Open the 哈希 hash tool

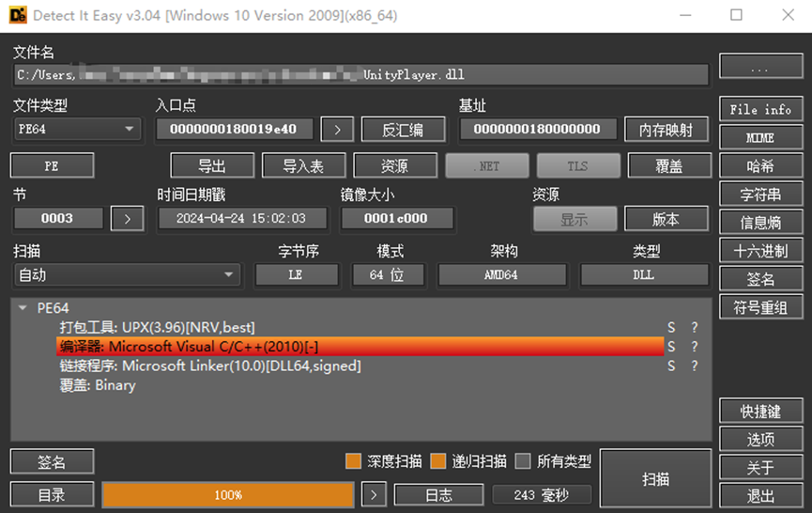pos(760,165)
